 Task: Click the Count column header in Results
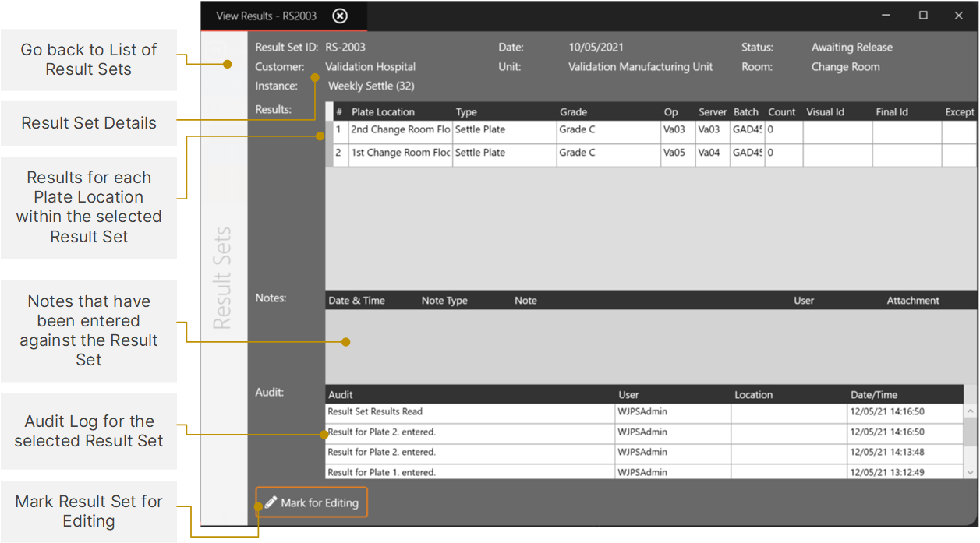tap(781, 112)
